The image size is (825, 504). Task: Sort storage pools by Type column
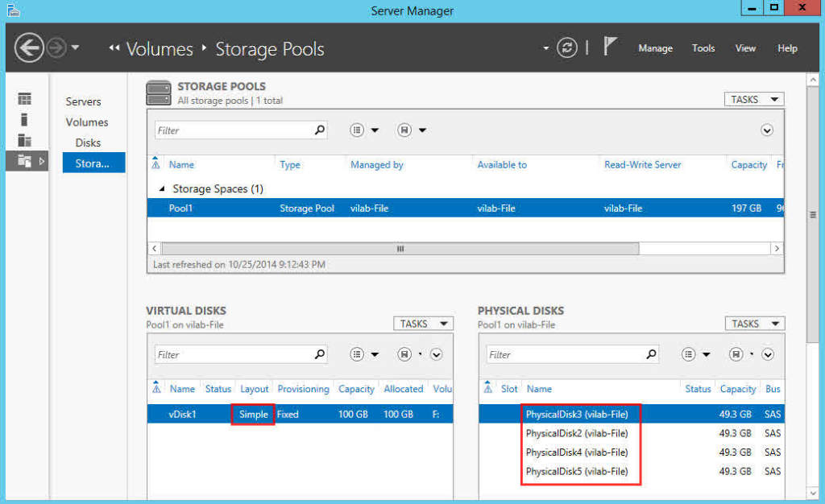point(290,164)
